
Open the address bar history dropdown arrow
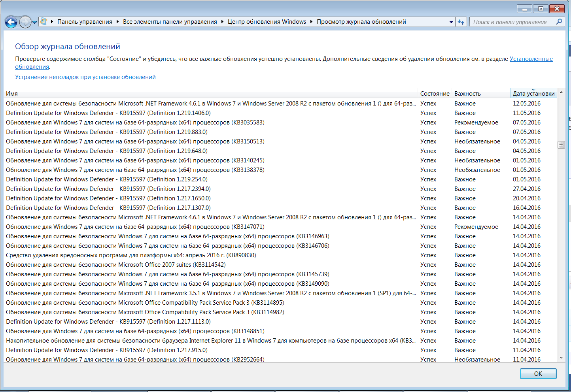[x=451, y=22]
